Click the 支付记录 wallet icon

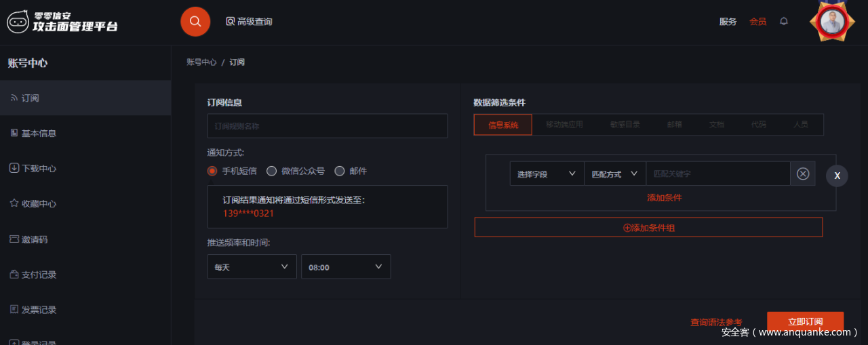pos(14,275)
